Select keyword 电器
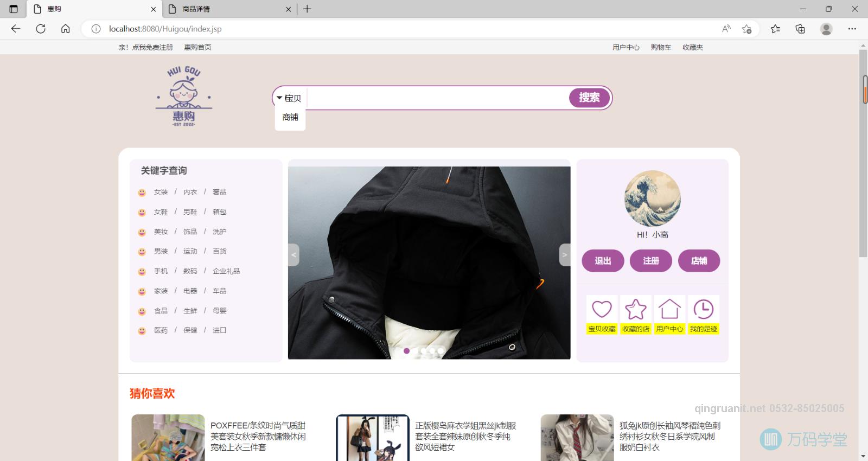 pos(190,291)
